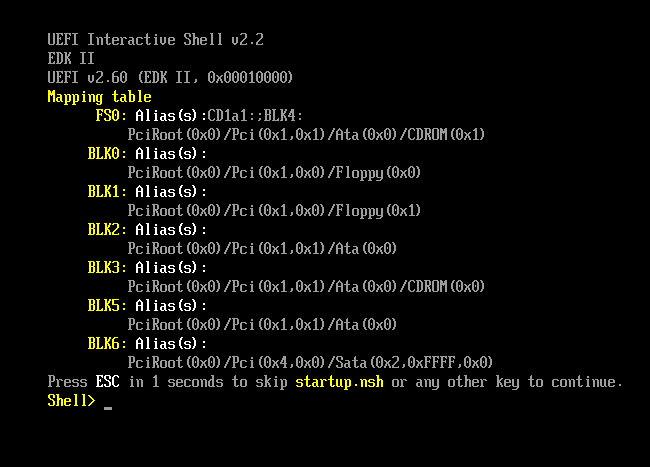Select the FS0: mapping label
The image size is (650, 467).
coord(111,115)
